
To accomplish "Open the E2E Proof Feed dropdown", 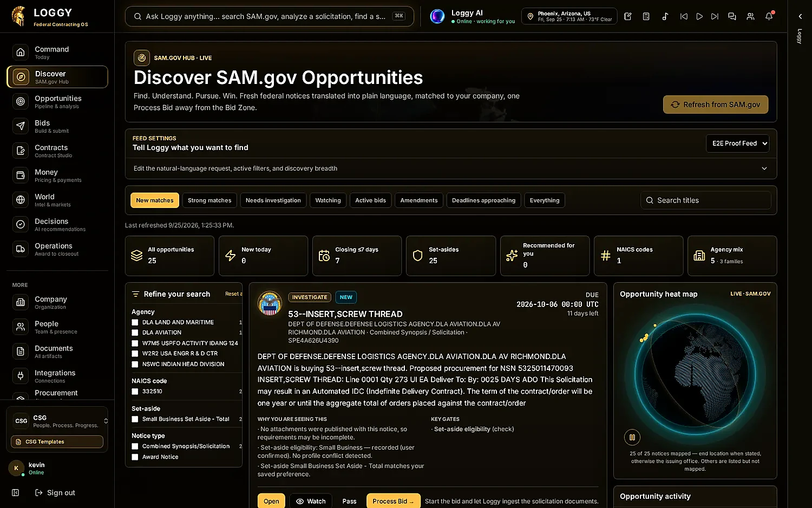I will [737, 144].
